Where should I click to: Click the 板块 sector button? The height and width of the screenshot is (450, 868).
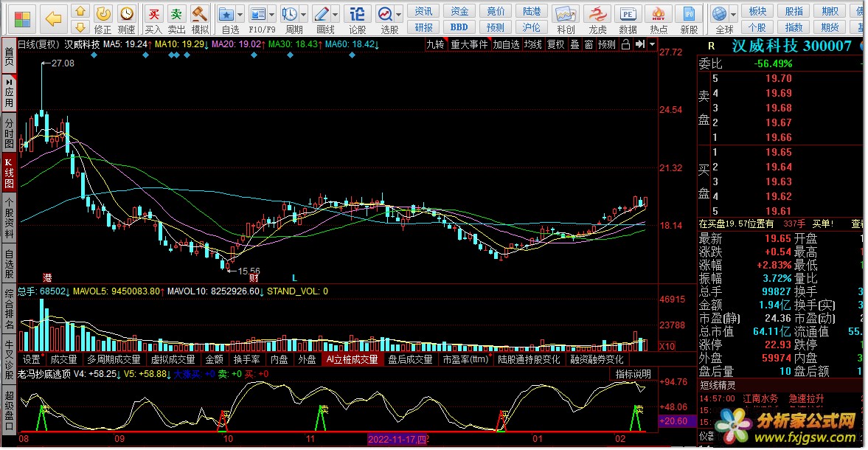pyautogui.click(x=757, y=11)
